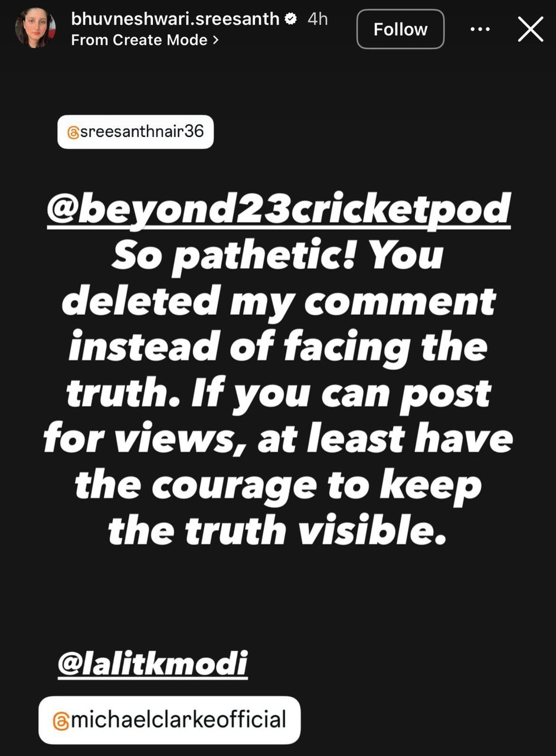Viewport: 556px width, 756px height.
Task: Tap the 'So pathetic! You' text line
Action: pyautogui.click(x=277, y=255)
